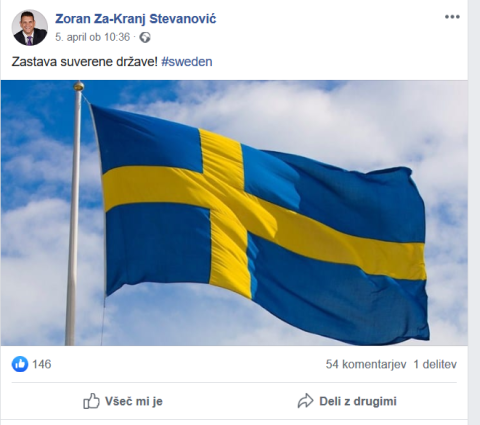Click the share arrow icon

coord(305,401)
